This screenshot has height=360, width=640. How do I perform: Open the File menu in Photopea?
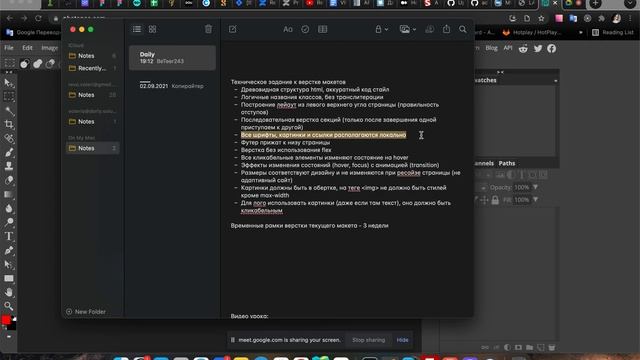pyautogui.click(x=9, y=48)
